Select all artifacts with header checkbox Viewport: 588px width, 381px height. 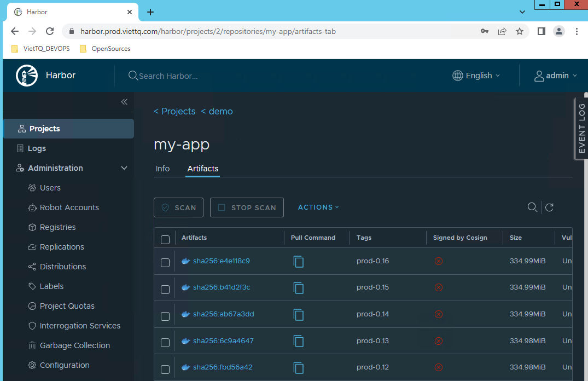pyautogui.click(x=165, y=239)
